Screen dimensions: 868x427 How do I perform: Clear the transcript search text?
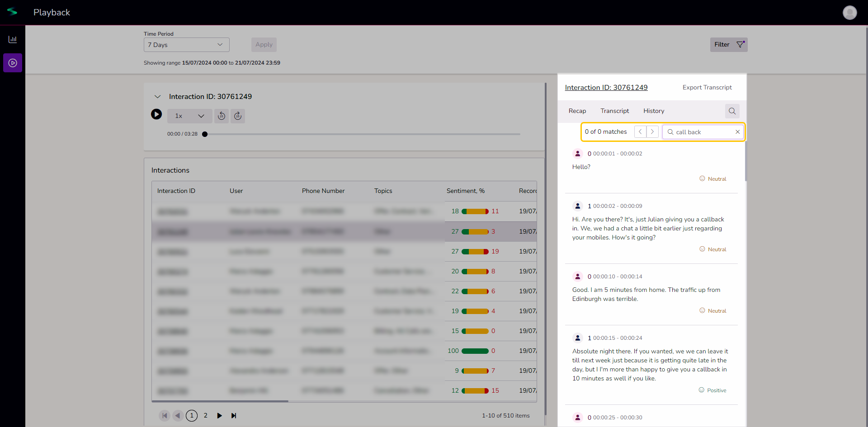[737, 132]
